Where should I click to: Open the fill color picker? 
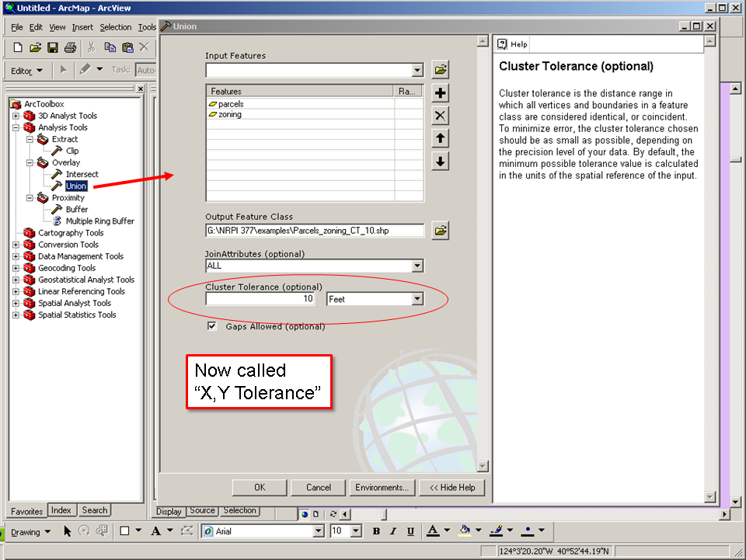coord(479,530)
